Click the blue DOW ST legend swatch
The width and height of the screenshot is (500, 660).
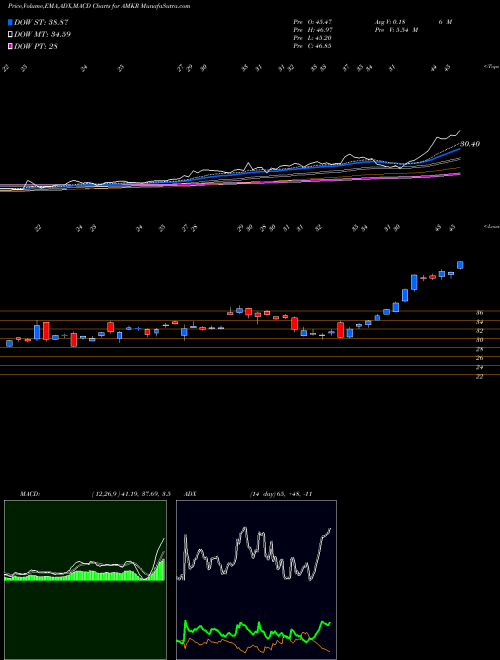10,22
